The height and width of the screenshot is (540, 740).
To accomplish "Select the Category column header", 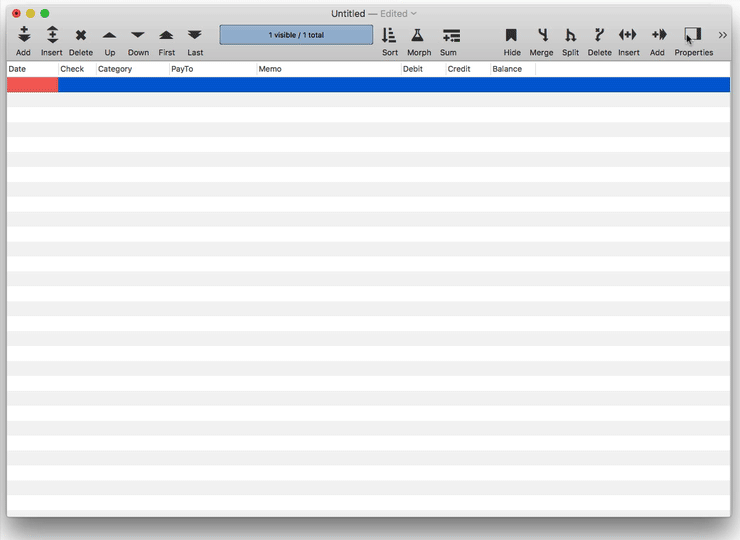I will tap(133, 69).
